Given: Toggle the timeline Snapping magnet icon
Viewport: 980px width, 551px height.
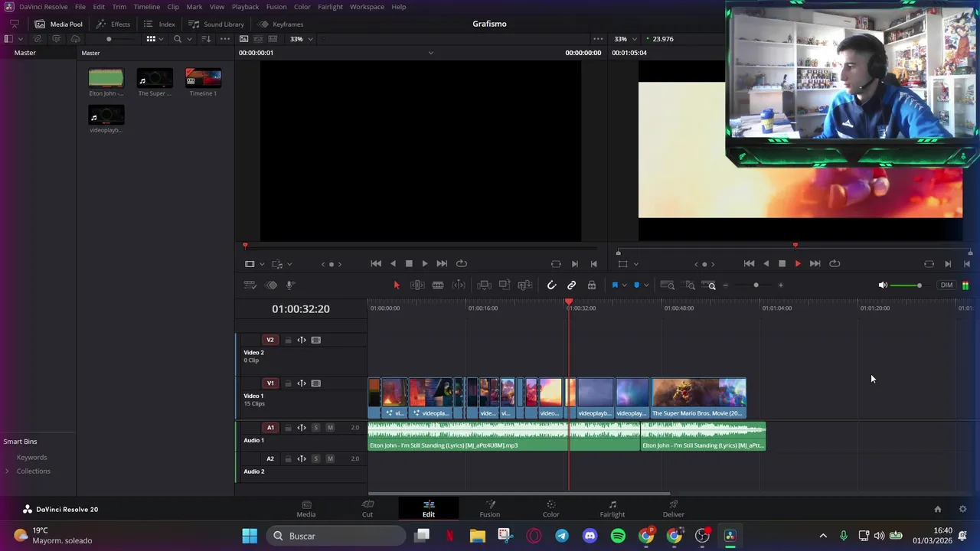Looking at the screenshot, I should coord(551,285).
